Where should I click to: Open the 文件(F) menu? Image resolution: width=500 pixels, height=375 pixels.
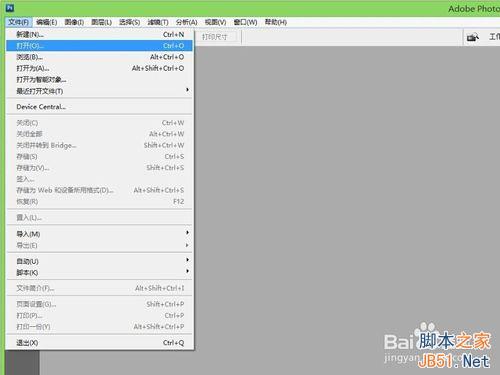(18, 22)
